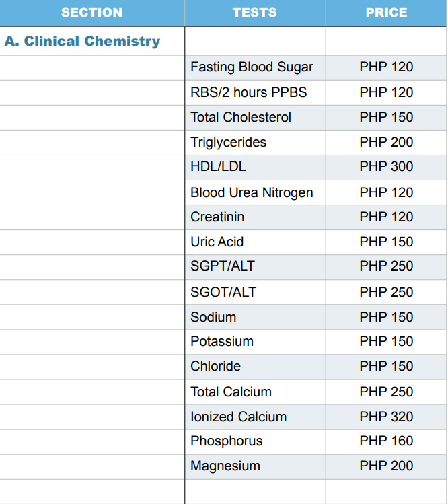Click the SGOT/ALT test cell
Screen dimensions: 448x504
(x=223, y=292)
